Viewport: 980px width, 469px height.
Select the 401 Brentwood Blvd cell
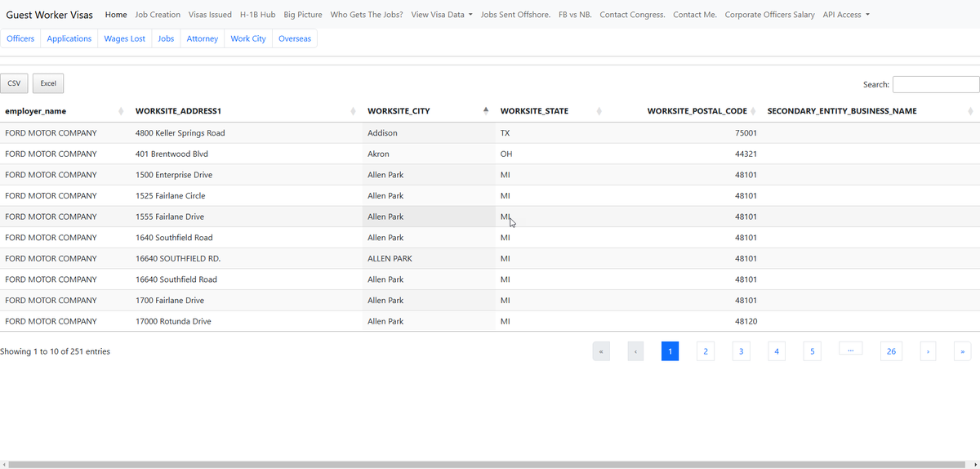[x=247, y=154]
